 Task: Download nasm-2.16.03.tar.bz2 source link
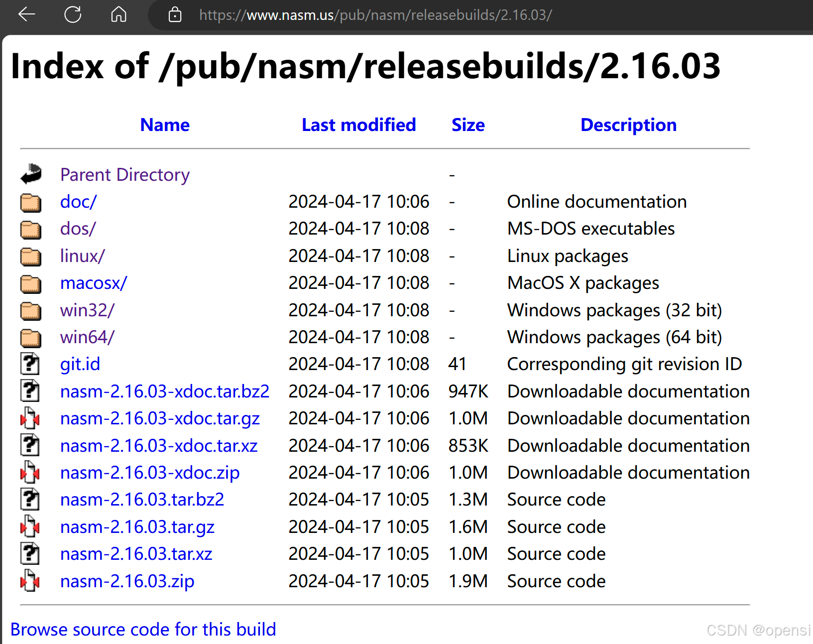coord(142,500)
